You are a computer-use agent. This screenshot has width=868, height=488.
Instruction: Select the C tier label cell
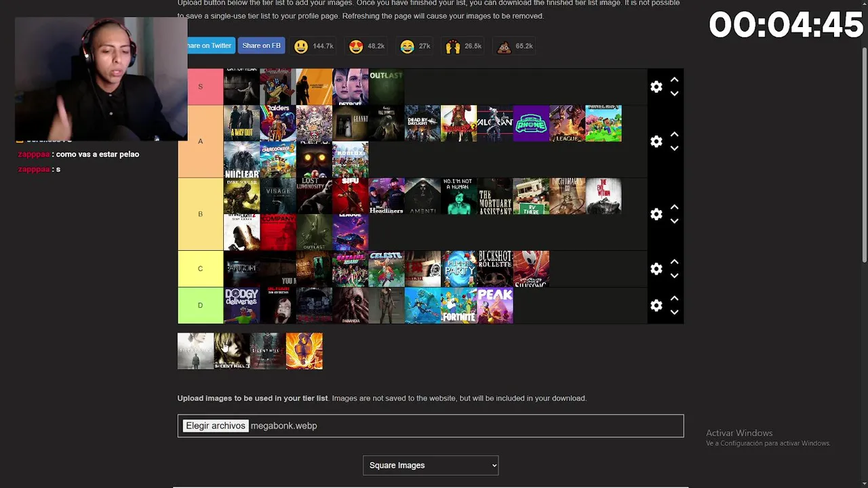tap(200, 269)
